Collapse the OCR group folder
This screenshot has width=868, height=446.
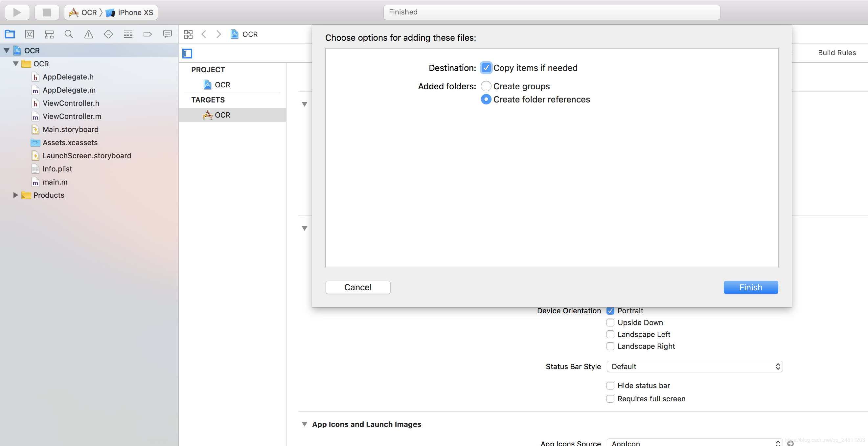(15, 64)
